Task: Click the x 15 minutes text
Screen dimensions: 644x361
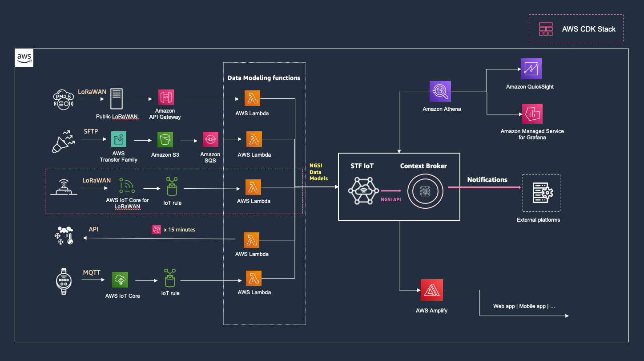Action: pyautogui.click(x=180, y=230)
